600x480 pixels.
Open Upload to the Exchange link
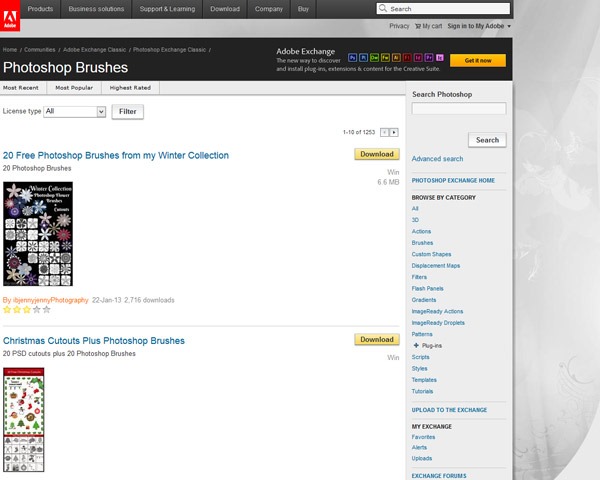(449, 410)
